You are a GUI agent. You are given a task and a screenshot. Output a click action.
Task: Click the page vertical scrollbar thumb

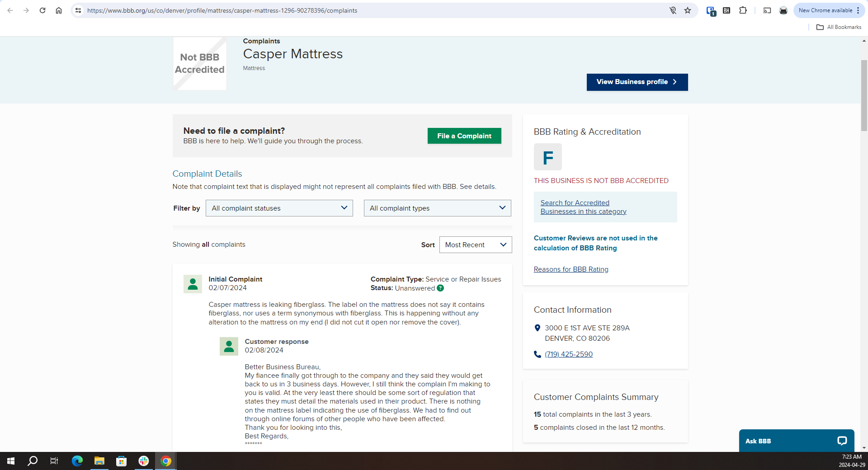pyautogui.click(x=864, y=95)
